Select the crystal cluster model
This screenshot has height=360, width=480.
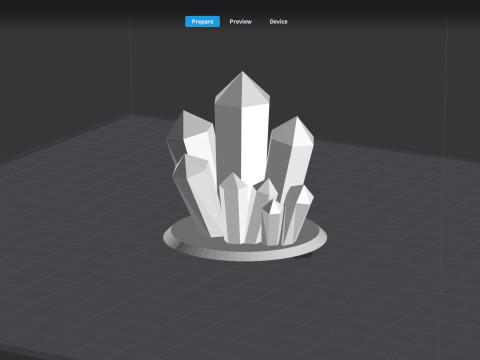click(244, 167)
